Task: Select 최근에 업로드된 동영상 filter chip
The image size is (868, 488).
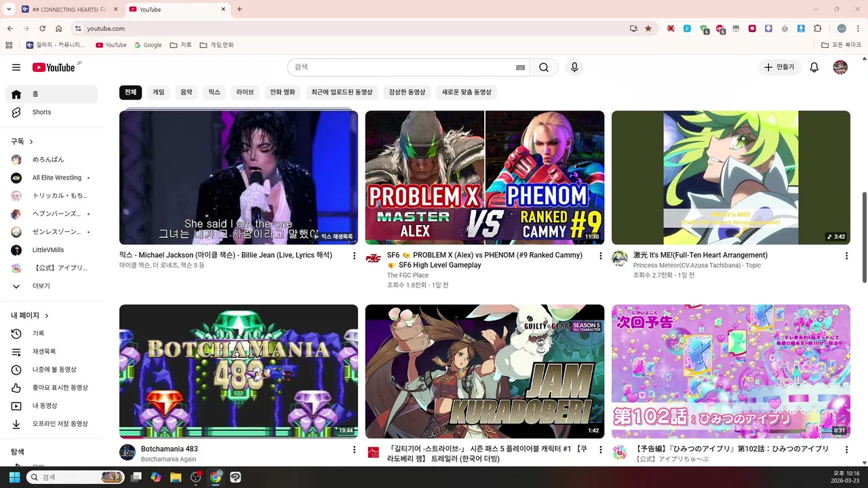Action: click(342, 92)
